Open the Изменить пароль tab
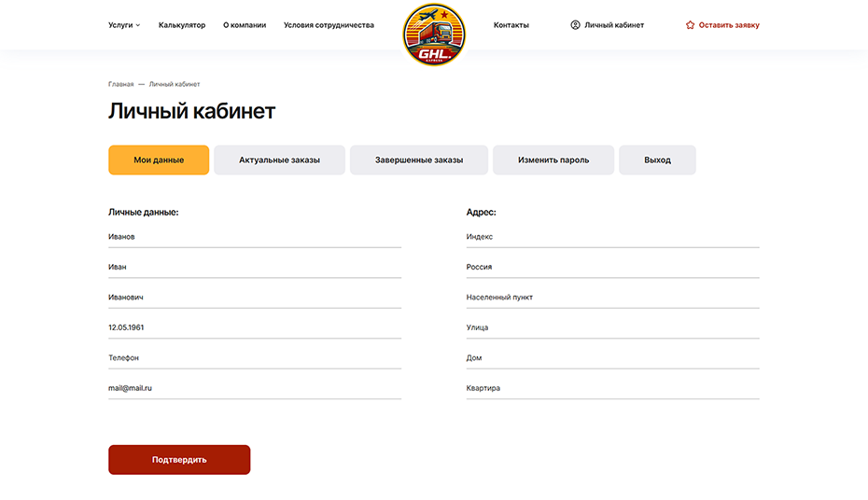This screenshot has height=500, width=868. tap(553, 160)
